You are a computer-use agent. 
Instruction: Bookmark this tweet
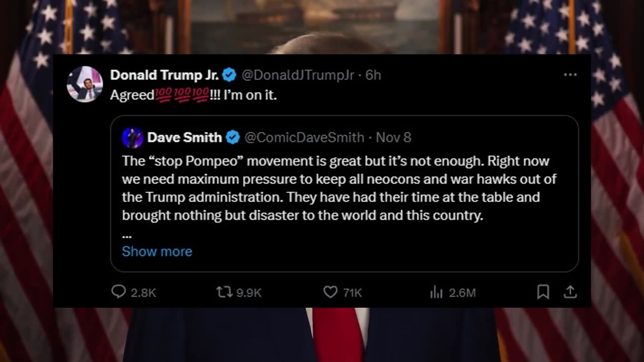(543, 292)
